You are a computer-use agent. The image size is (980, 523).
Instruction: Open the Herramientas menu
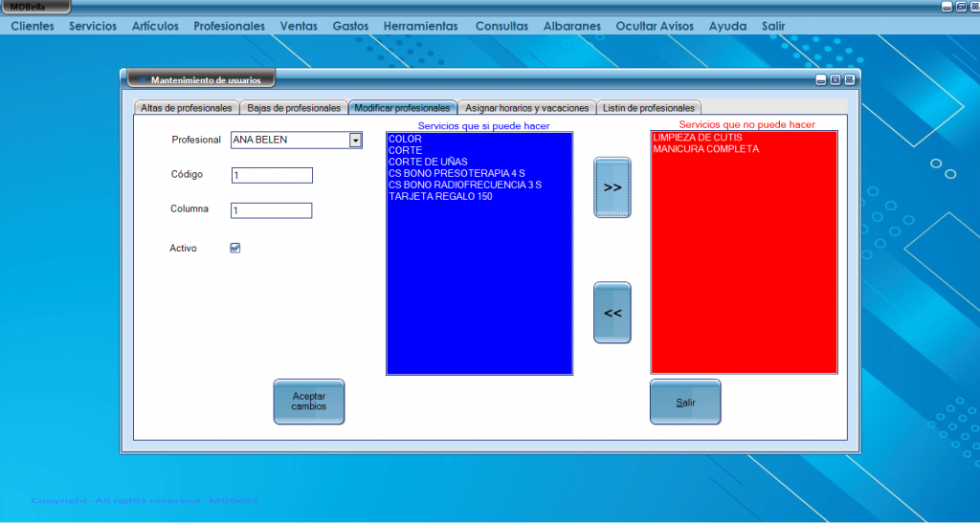pyautogui.click(x=421, y=26)
